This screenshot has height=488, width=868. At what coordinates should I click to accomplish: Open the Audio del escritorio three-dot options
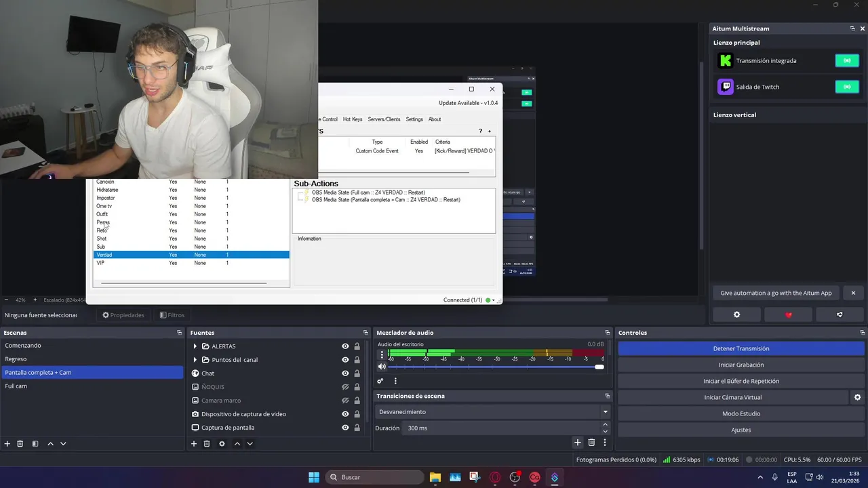coord(382,354)
